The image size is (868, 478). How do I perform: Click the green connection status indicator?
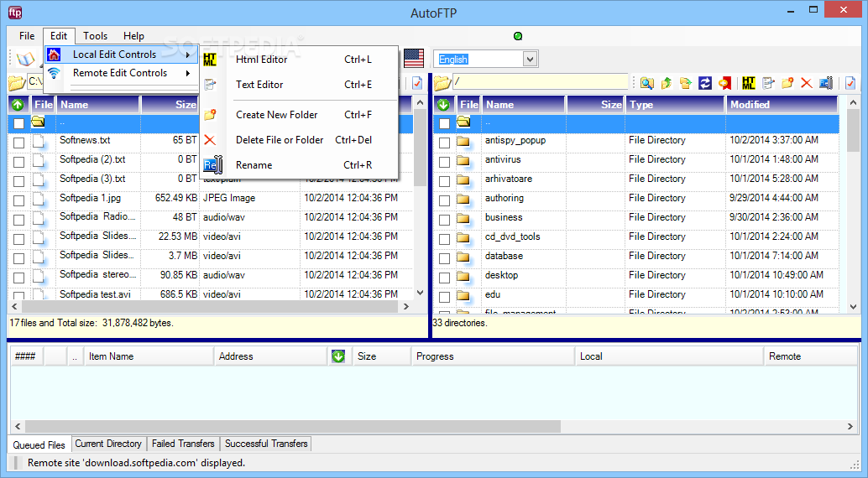click(x=518, y=37)
